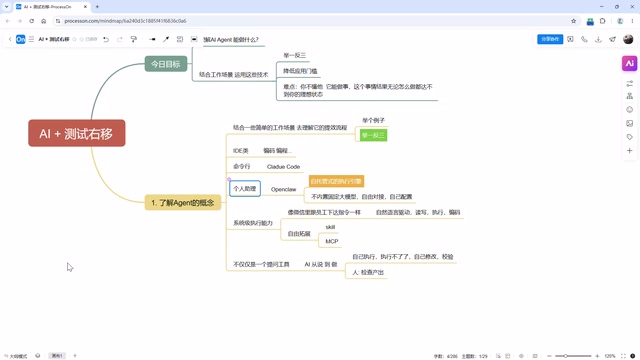Star the document as favorite
The height and width of the screenshot is (360, 640).
click(x=74, y=39)
